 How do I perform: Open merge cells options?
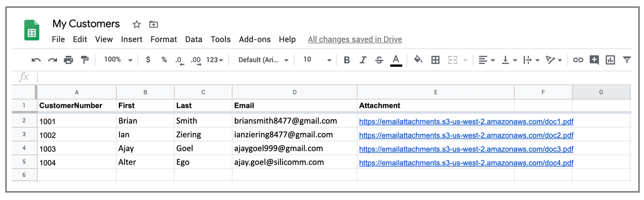[x=457, y=60]
